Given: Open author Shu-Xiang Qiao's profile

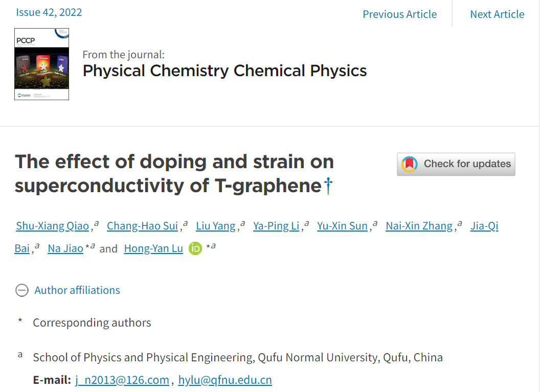Looking at the screenshot, I should click(x=53, y=226).
